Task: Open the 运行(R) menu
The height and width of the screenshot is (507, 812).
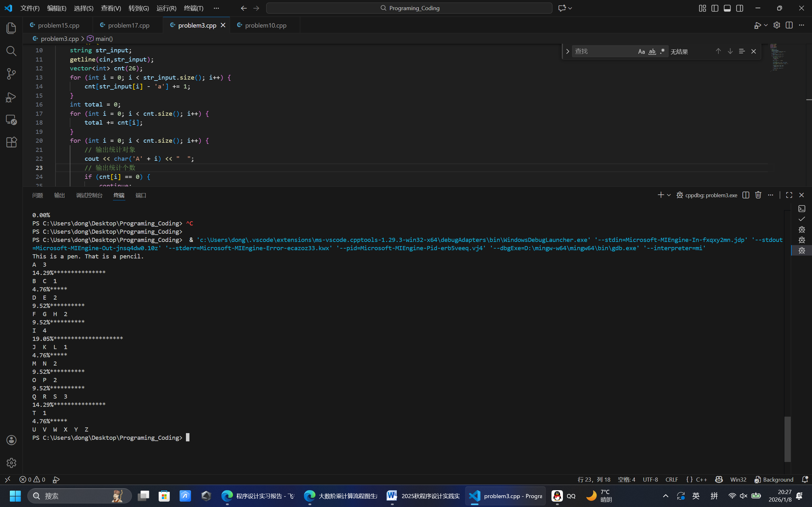Action: point(166,8)
